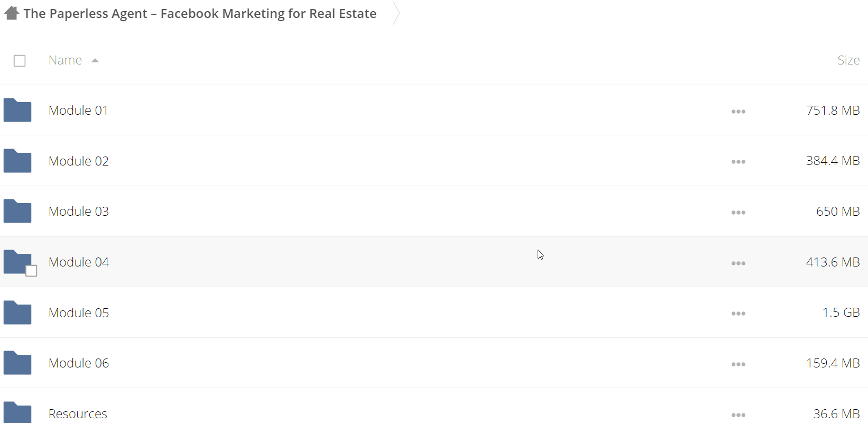Open more actions for Module 01
The image size is (868, 423).
(x=738, y=112)
